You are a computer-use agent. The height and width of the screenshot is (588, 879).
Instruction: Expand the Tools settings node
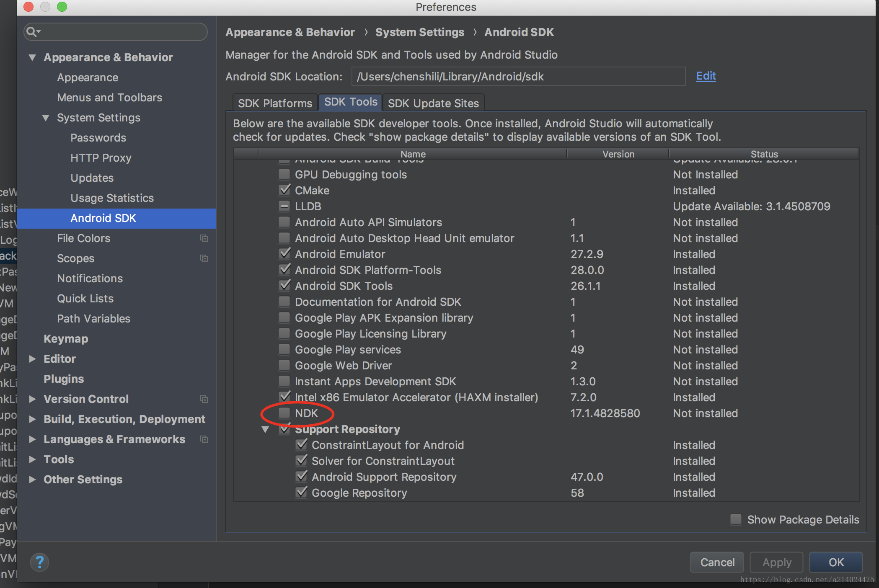(x=32, y=459)
